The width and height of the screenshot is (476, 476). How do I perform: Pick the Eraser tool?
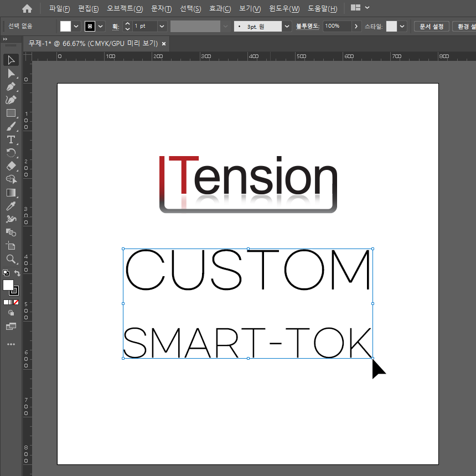11,166
